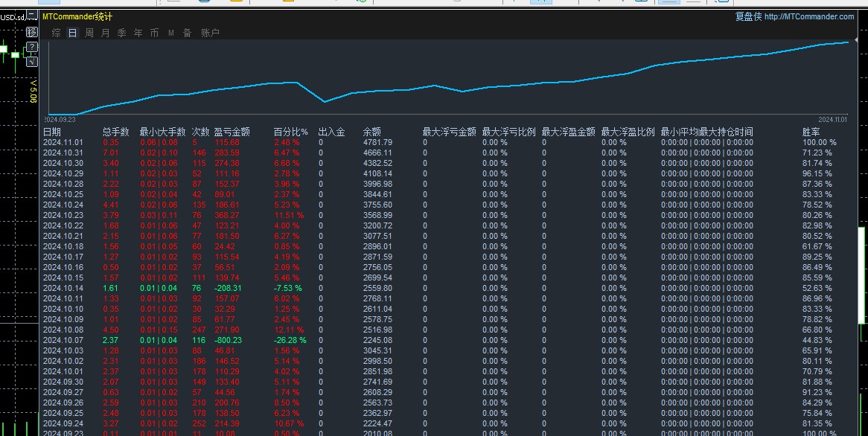
Task: Click the 日期 column header
Action: click(x=52, y=132)
